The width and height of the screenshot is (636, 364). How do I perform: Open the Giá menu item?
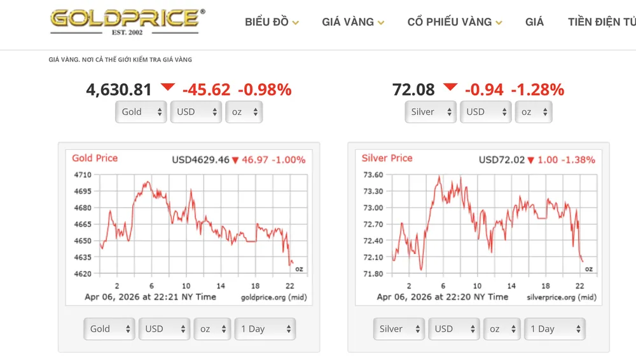point(535,22)
